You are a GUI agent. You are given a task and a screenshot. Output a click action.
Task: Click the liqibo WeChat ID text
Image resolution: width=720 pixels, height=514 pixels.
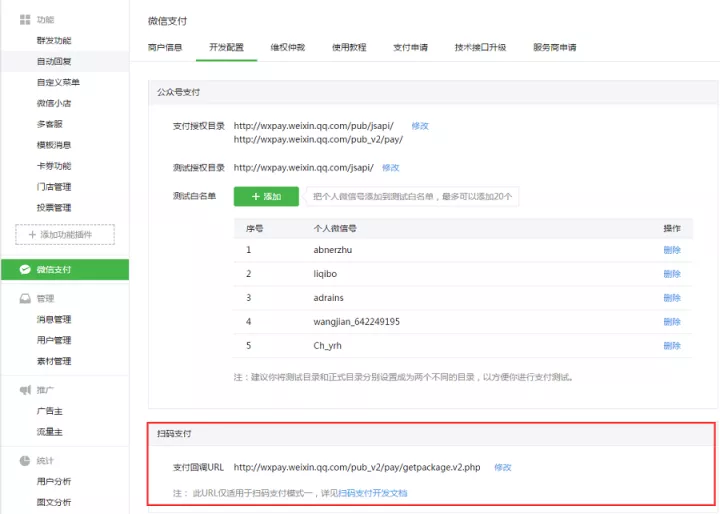pos(325,274)
